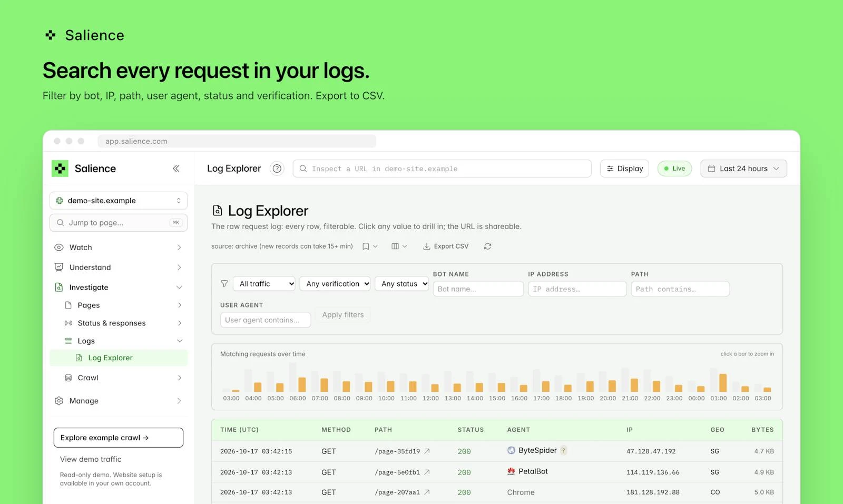Viewport: 843px width, 504px height.
Task: Click the Display button
Action: (624, 169)
